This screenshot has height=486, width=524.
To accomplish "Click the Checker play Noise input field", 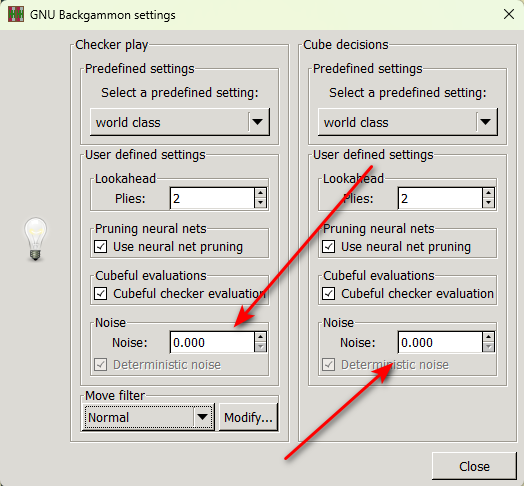I will tap(213, 342).
